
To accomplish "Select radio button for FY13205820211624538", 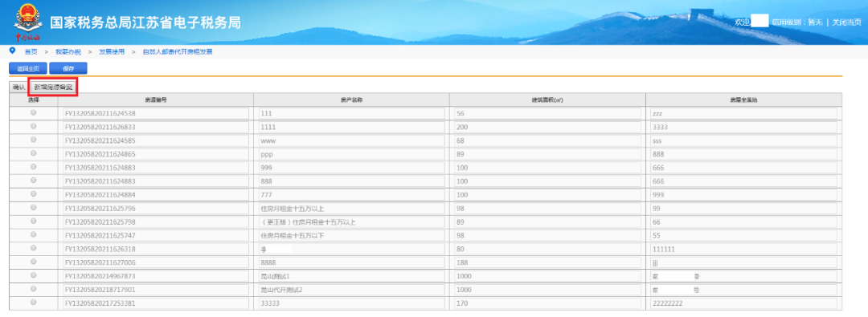I will pyautogui.click(x=33, y=112).
